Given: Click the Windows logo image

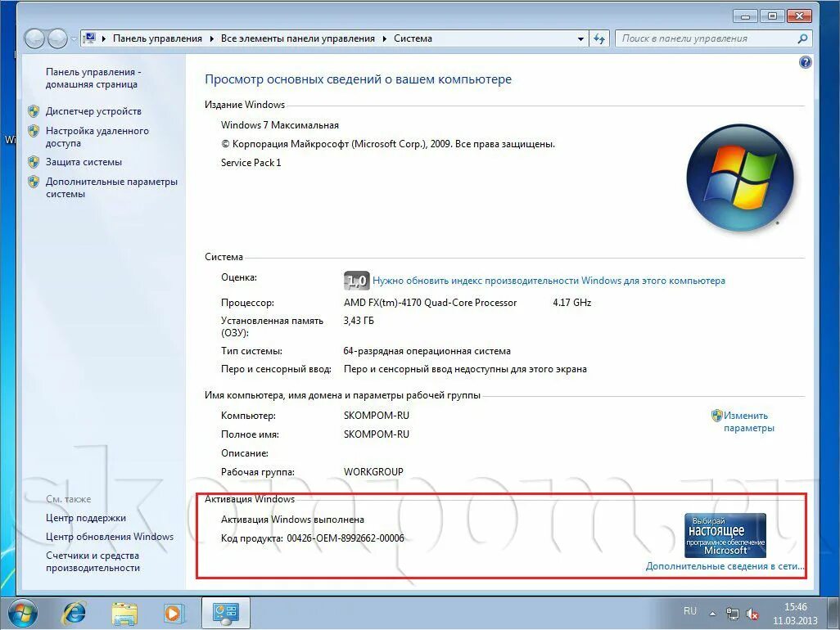Looking at the screenshot, I should click(x=740, y=178).
